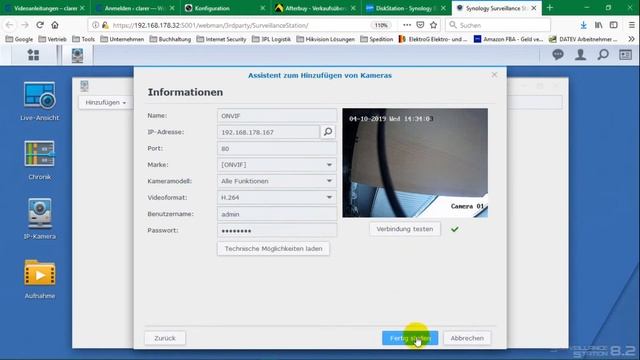640x360 pixels.
Task: Go to the browser home page
Action: coord(55,25)
